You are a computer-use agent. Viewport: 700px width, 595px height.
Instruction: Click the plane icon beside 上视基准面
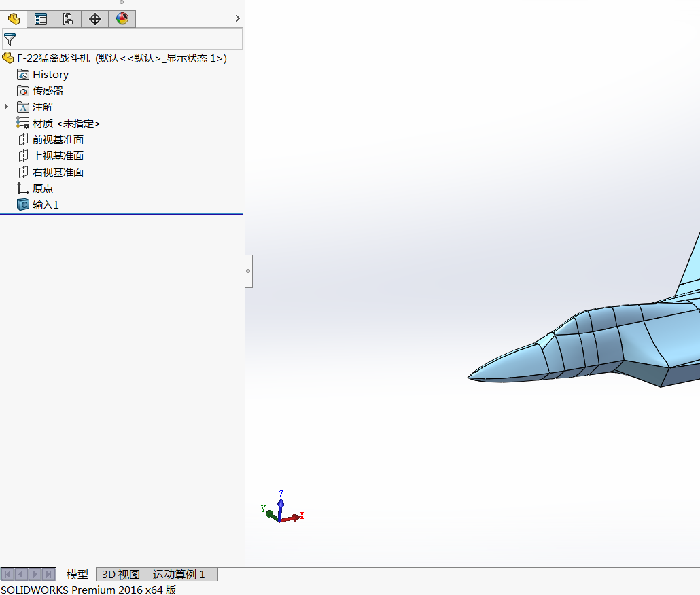pos(23,156)
